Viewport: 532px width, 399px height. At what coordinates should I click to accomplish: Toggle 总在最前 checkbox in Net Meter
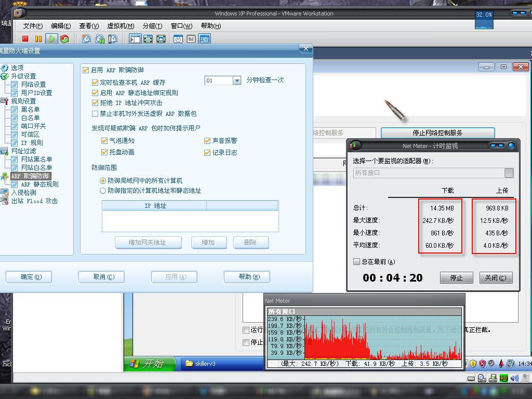pyautogui.click(x=356, y=262)
